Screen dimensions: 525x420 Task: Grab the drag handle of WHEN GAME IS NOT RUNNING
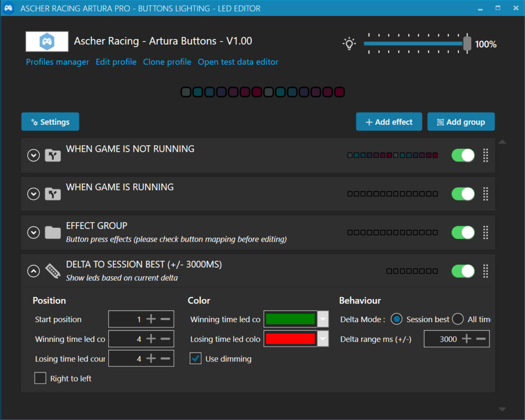pos(486,155)
